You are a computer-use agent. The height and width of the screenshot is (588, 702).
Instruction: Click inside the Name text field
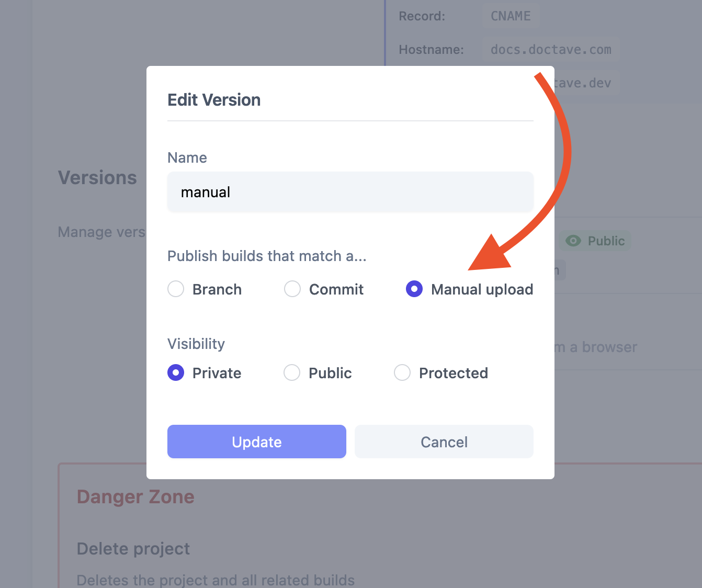350,192
